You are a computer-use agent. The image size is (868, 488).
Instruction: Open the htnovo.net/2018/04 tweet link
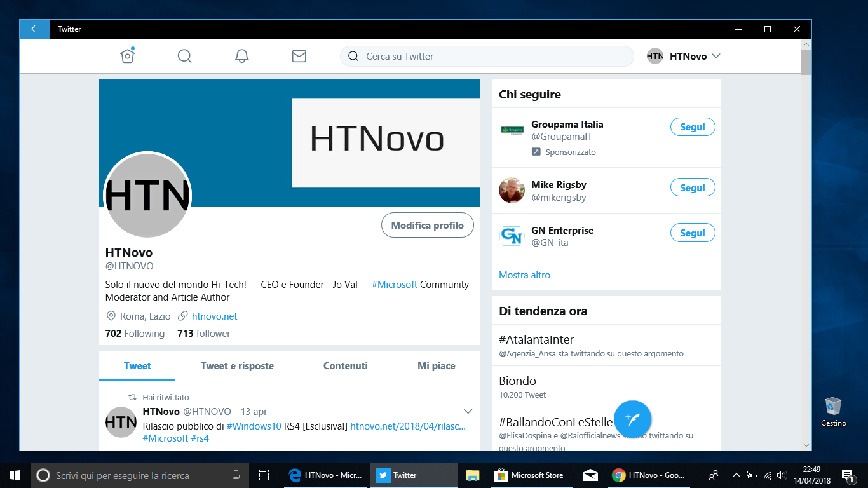408,426
